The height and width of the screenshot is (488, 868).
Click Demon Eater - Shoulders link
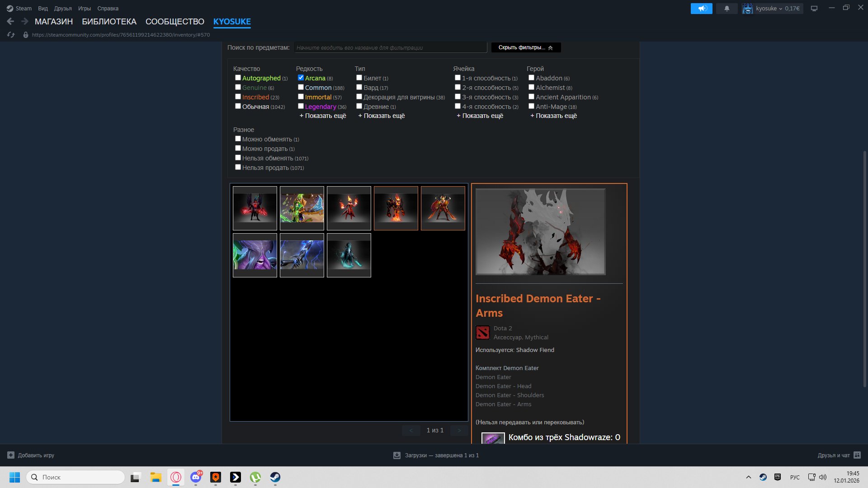point(509,395)
